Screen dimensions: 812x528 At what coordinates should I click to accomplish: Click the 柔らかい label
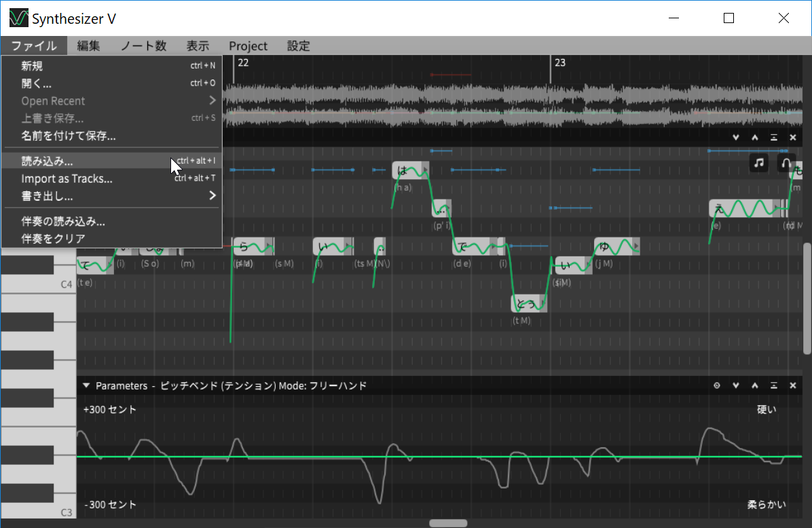(x=767, y=505)
